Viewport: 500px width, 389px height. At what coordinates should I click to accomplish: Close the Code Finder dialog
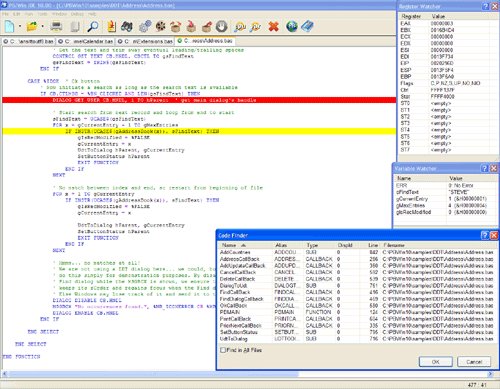tap(494, 235)
